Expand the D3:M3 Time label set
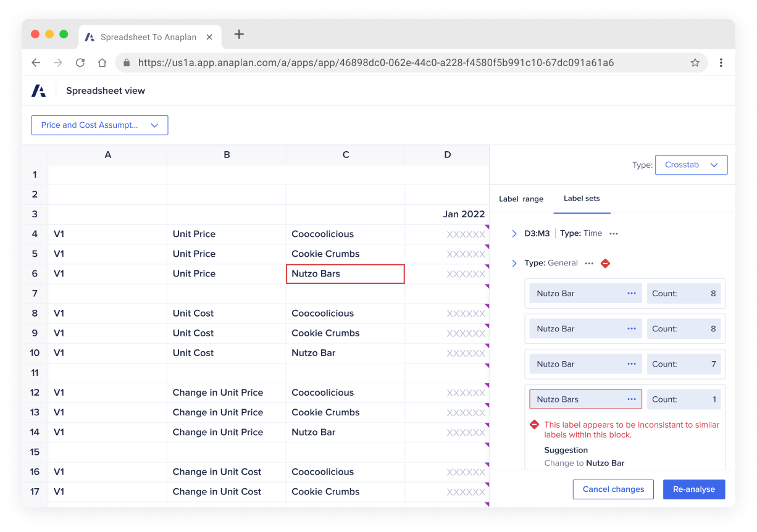This screenshot has height=532, width=757. (x=514, y=234)
